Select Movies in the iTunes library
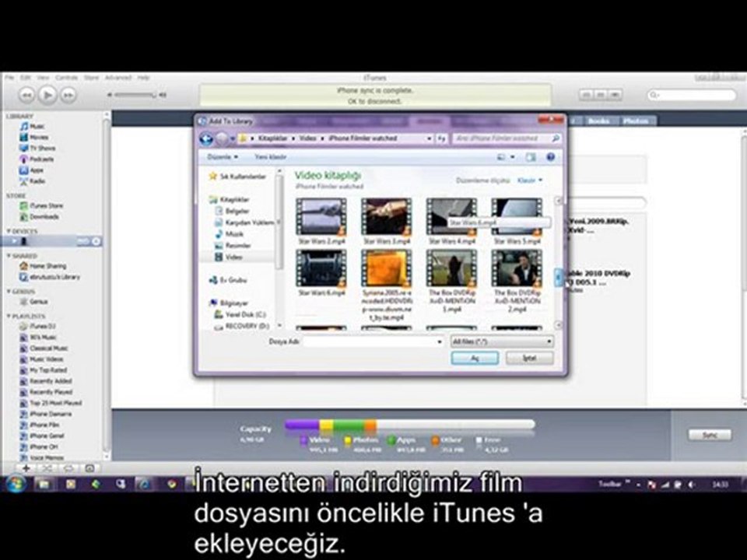This screenshot has width=747, height=560. click(33, 137)
